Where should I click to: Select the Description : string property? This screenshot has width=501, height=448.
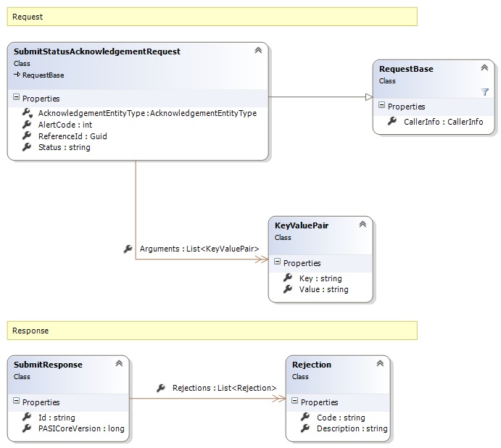click(352, 428)
